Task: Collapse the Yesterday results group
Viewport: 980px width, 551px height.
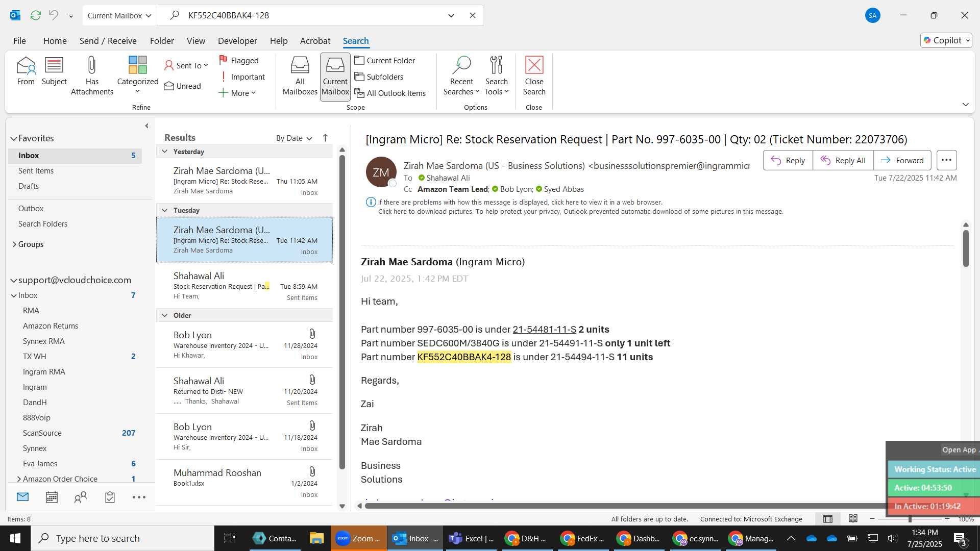Action: point(164,152)
